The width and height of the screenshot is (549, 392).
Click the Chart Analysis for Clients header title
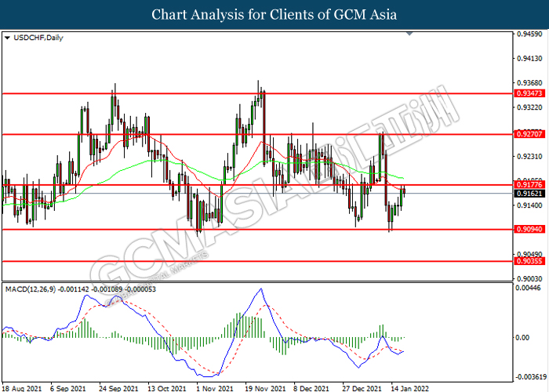click(274, 15)
